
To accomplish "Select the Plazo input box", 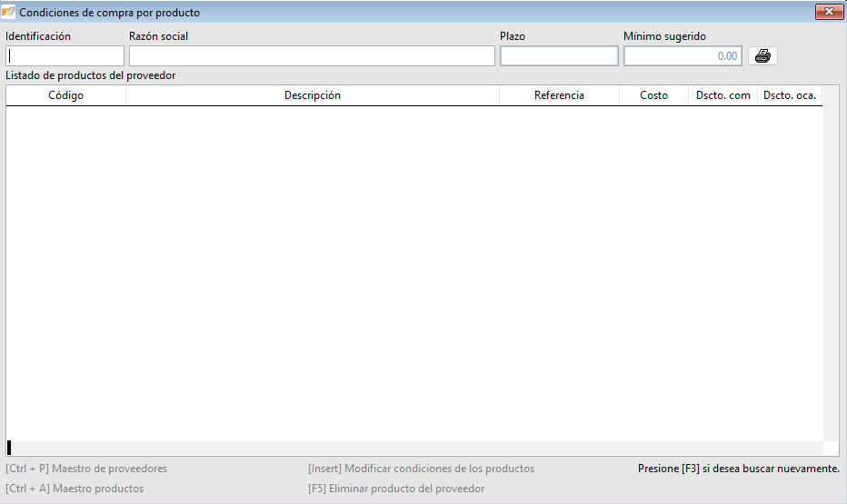I will coord(559,56).
